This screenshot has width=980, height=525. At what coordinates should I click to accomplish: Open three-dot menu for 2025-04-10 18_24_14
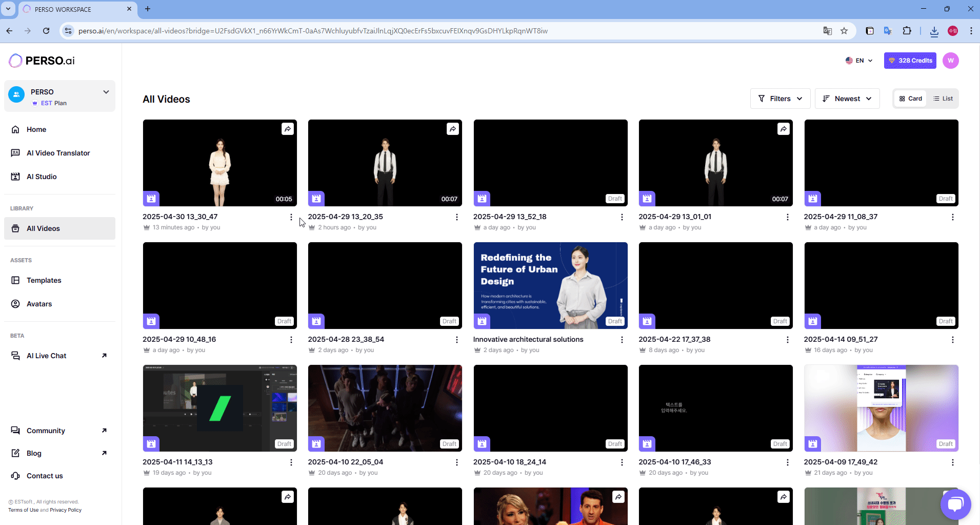pos(622,462)
